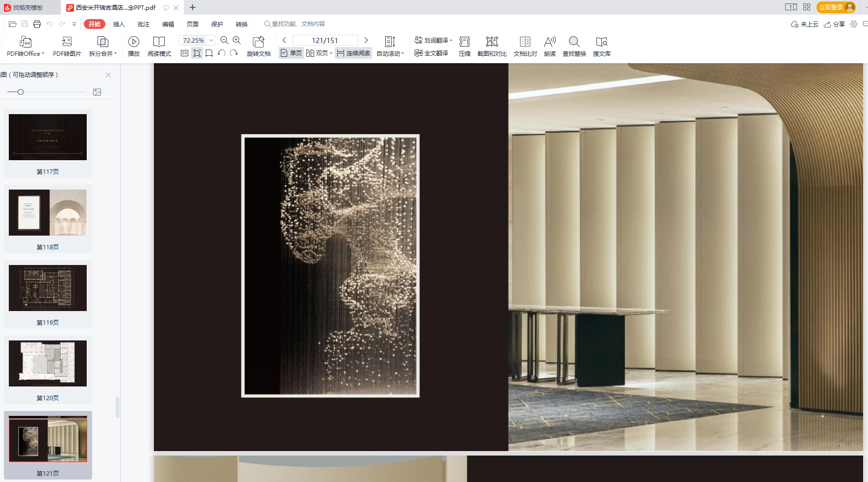Viewport: 868px width, 482px height.
Task: Zoom in with the plus magnifier
Action: coord(237,40)
